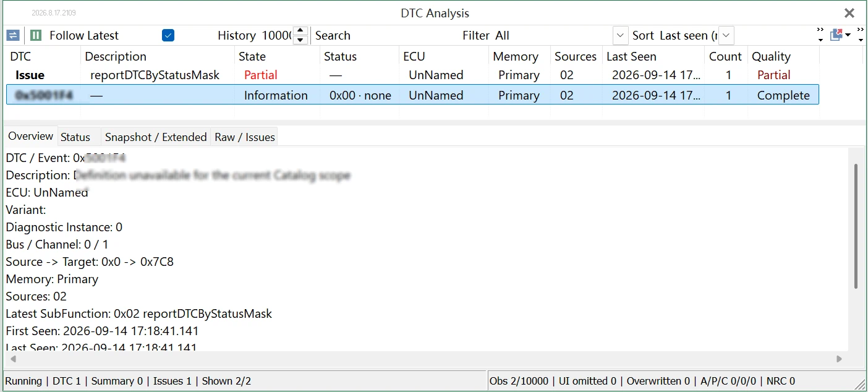
Task: Click the green pause icon
Action: click(x=36, y=35)
